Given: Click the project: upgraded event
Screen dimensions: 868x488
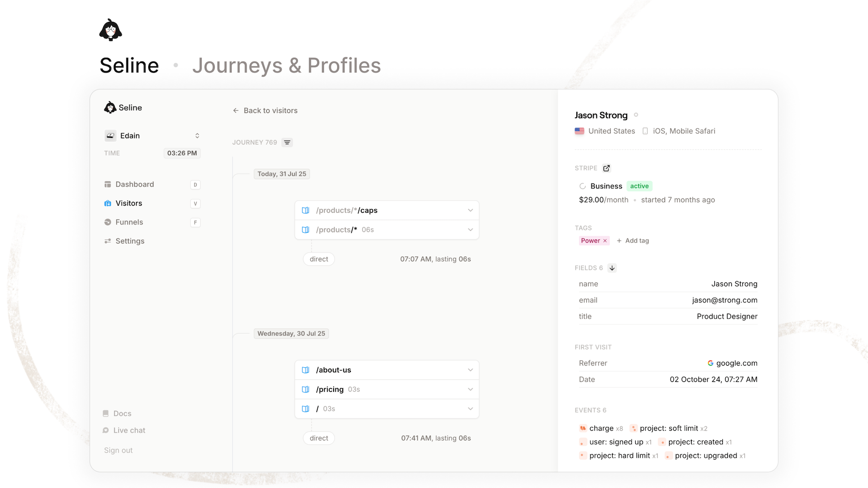Looking at the screenshot, I should (705, 455).
